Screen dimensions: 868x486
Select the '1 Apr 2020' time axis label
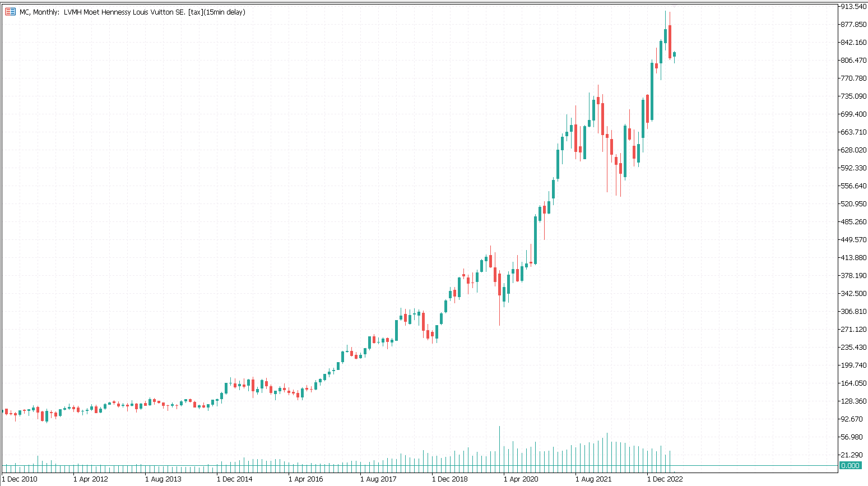[521, 479]
